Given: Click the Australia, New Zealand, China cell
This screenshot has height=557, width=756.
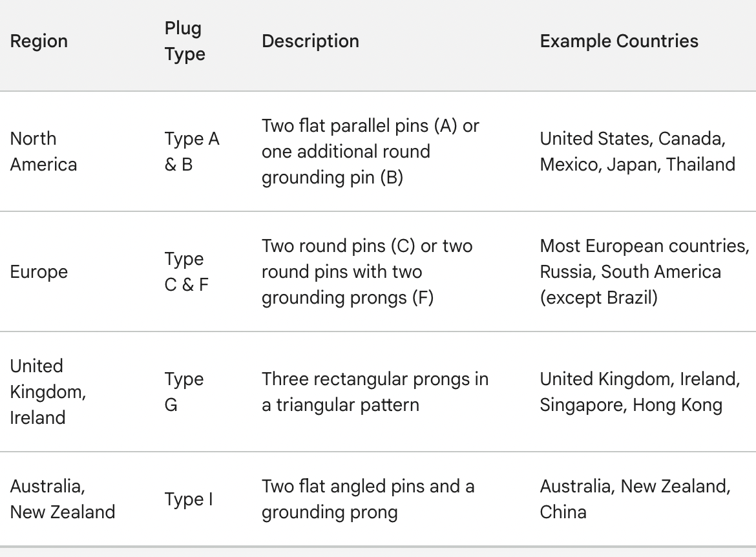Looking at the screenshot, I should (x=635, y=499).
